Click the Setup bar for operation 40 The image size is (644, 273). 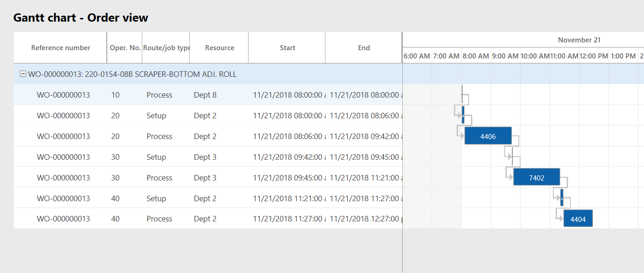tap(561, 197)
